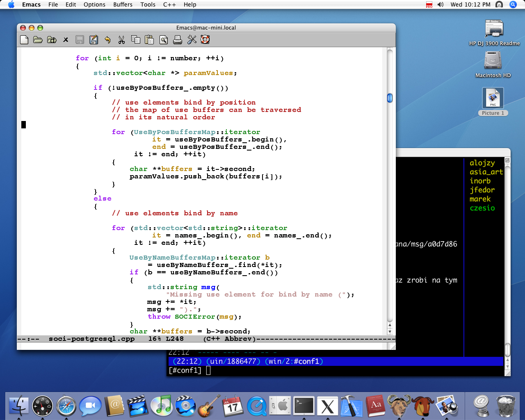Expand the Tools menu
This screenshot has height=420, width=525.
148,5
